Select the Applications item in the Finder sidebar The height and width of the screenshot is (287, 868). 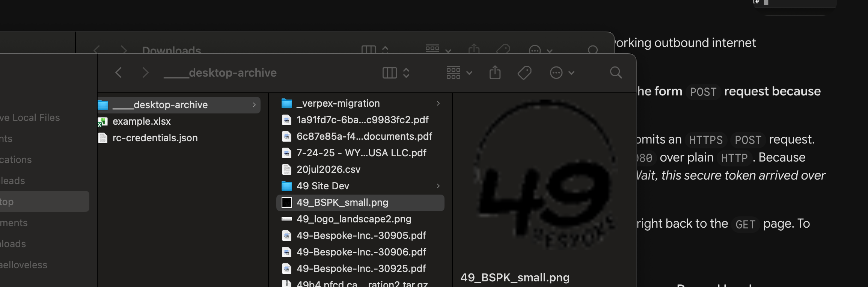coord(16,160)
